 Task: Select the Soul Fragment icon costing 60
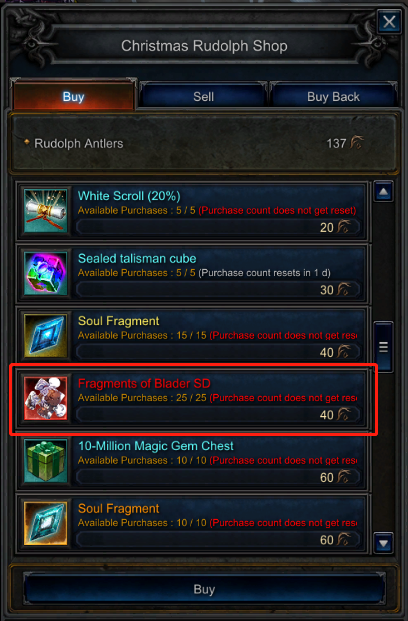pyautogui.click(x=46, y=524)
